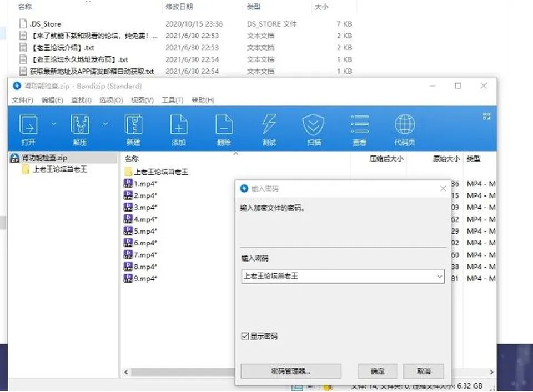
Task: Open the 编辑(E) menu
Action: pyautogui.click(x=52, y=100)
